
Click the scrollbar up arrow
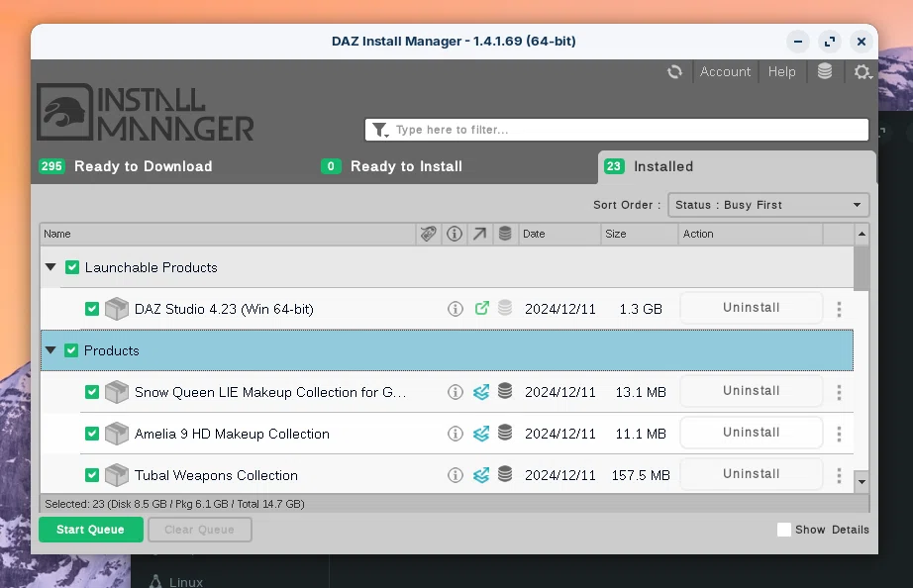coord(862,234)
